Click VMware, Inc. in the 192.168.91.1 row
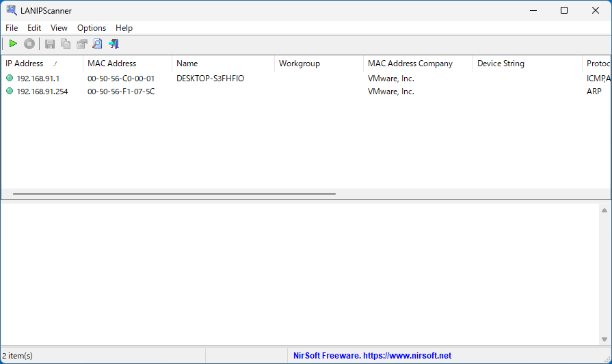This screenshot has width=612, height=364. pos(391,79)
